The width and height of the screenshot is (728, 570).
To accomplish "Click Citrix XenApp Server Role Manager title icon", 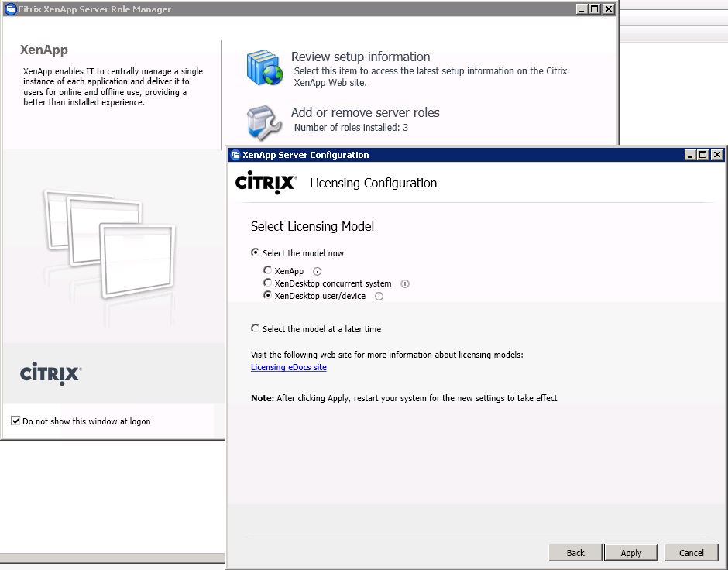I will (x=10, y=9).
